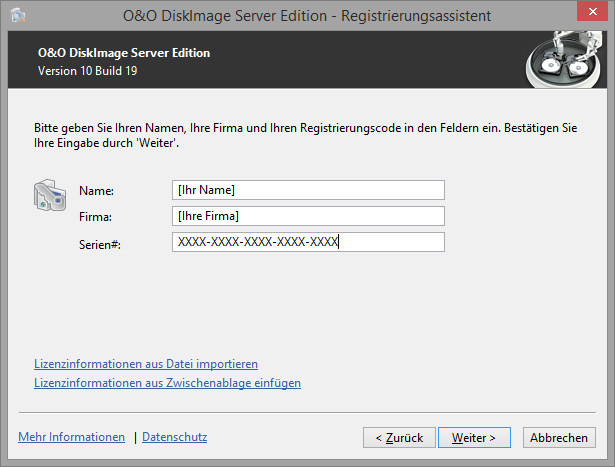
Task: Click the Name: label
Action: (96, 191)
